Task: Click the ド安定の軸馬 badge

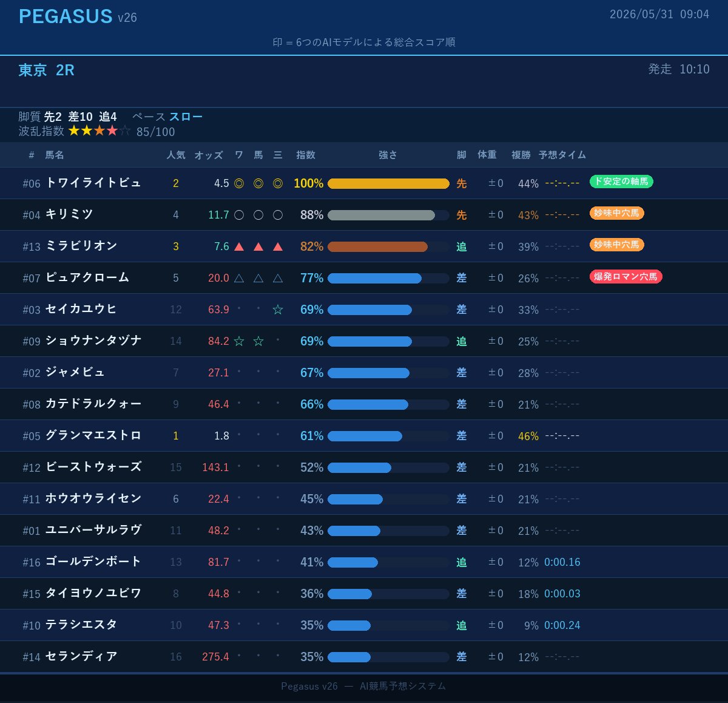Action: (621, 182)
